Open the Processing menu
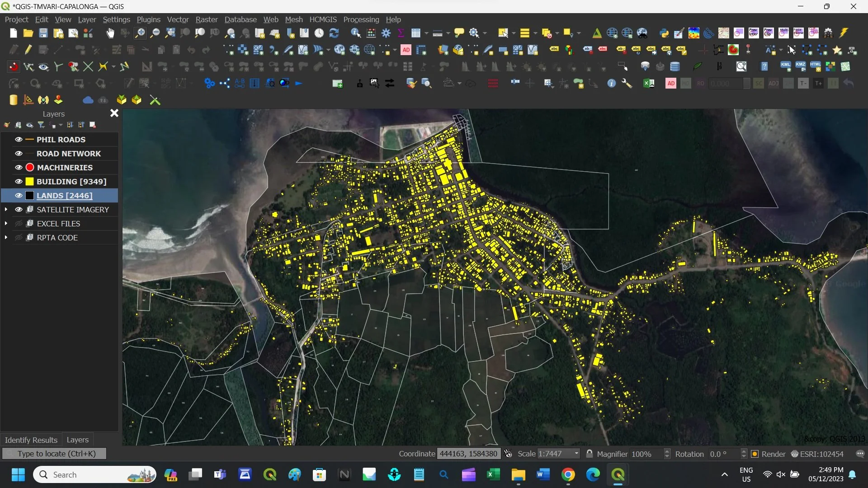868x488 pixels. (x=361, y=19)
